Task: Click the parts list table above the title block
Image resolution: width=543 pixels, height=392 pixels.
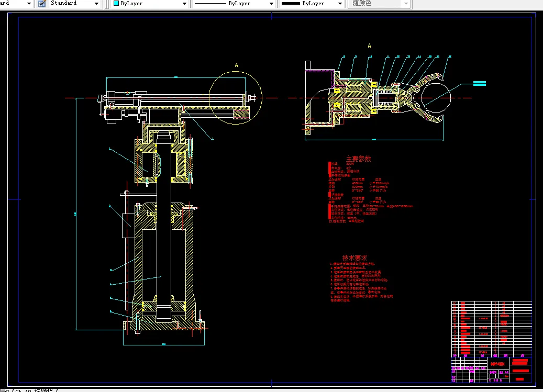Action: [491, 329]
